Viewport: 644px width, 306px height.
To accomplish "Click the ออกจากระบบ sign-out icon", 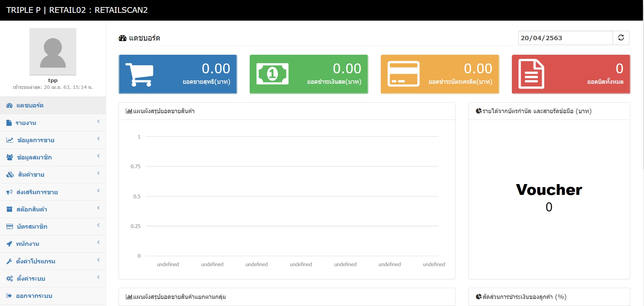I will 9,296.
